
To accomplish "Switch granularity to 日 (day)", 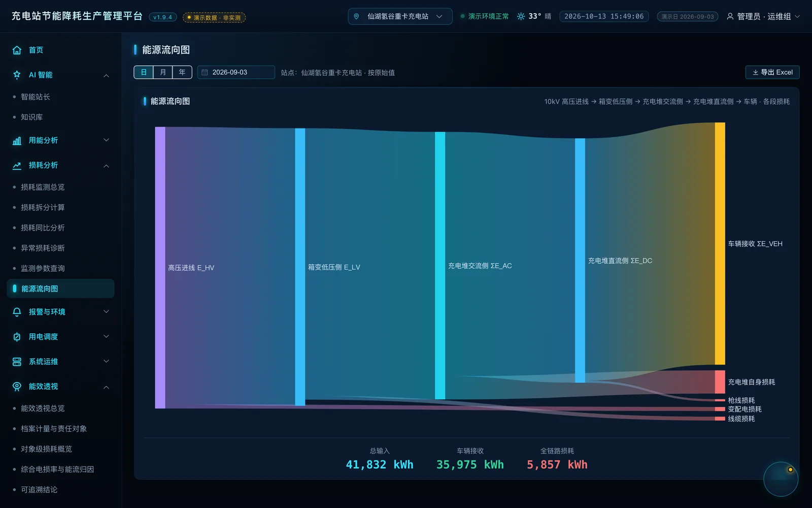I will [x=144, y=72].
